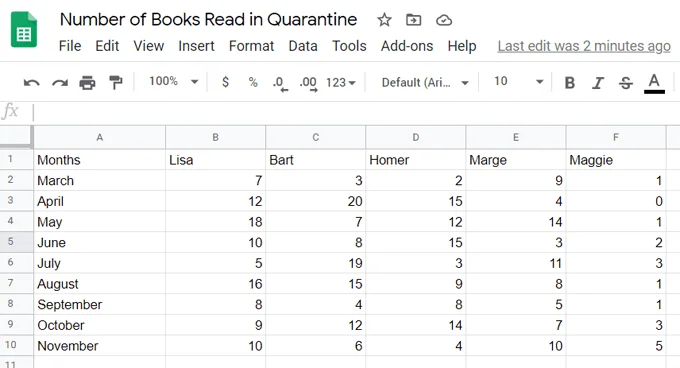Select the Homer header cell
Image resolution: width=680 pixels, height=368 pixels.
pos(415,160)
